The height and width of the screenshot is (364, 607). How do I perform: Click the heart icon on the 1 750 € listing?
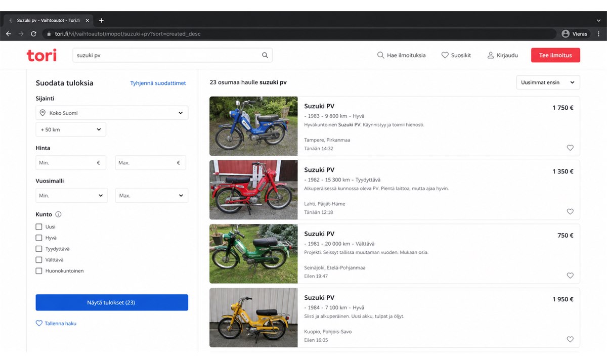click(570, 148)
